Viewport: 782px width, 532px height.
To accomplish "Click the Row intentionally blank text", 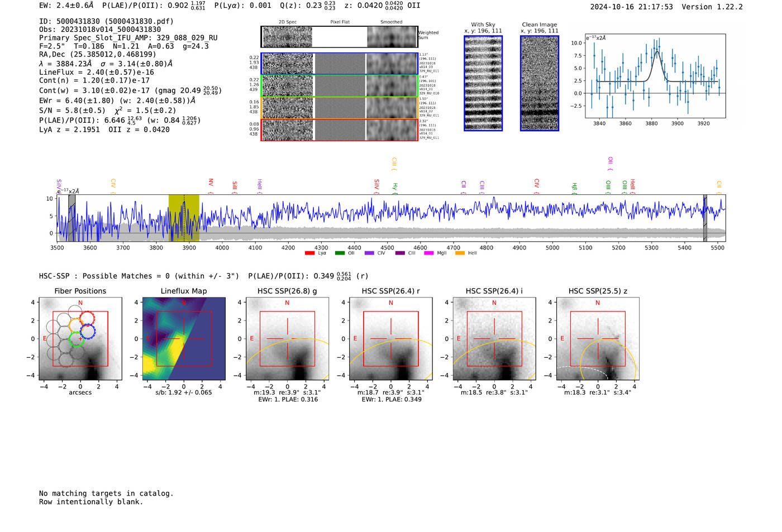I will click(91, 502).
